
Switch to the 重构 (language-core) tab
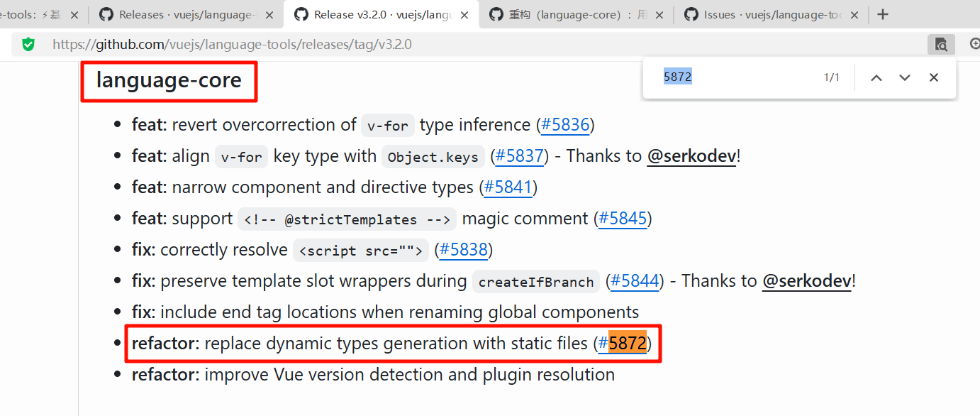(574, 15)
